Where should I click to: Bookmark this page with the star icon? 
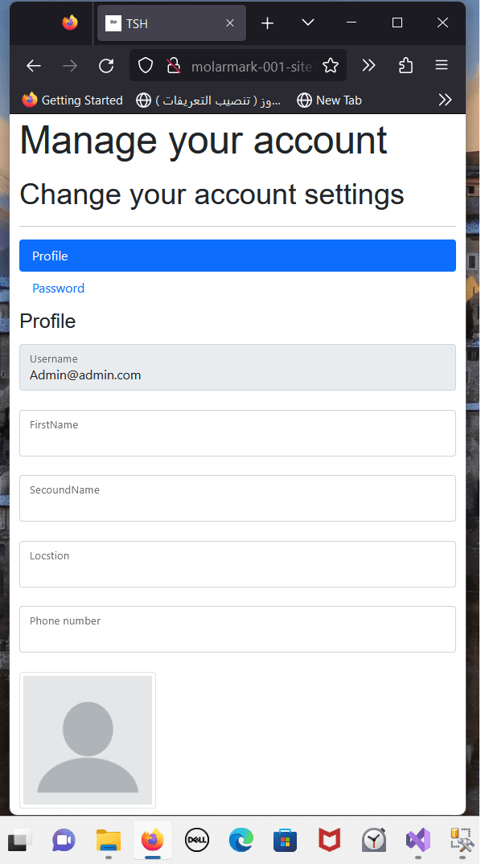coord(331,66)
